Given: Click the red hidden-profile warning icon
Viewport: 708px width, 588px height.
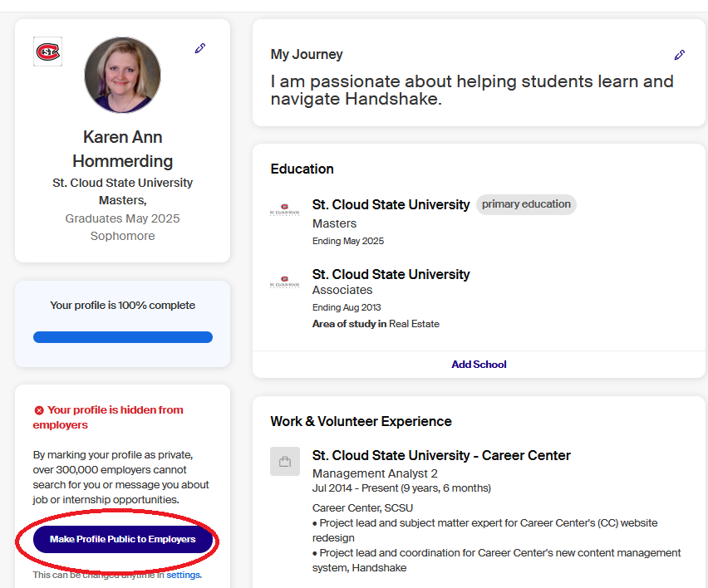Looking at the screenshot, I should coord(39,410).
